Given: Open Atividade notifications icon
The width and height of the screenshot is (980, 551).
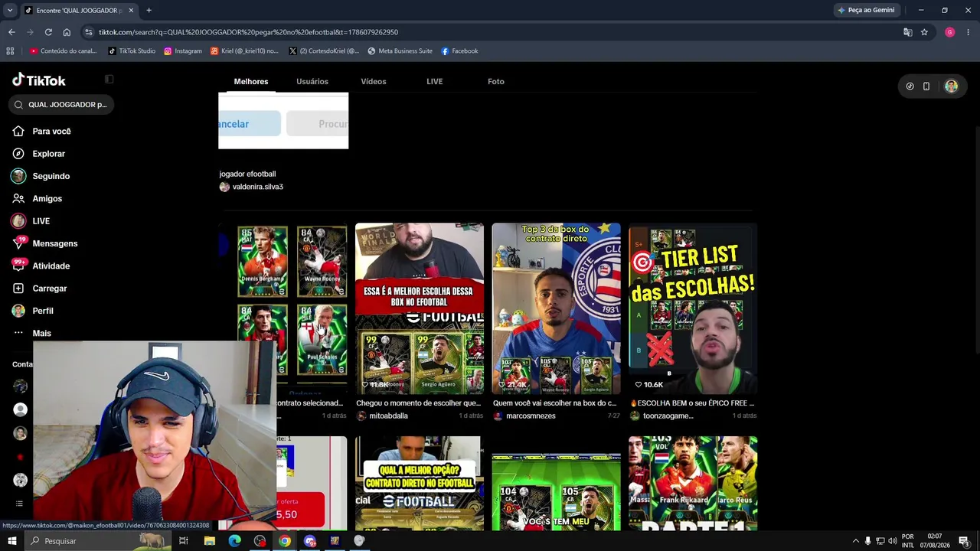Looking at the screenshot, I should (18, 266).
